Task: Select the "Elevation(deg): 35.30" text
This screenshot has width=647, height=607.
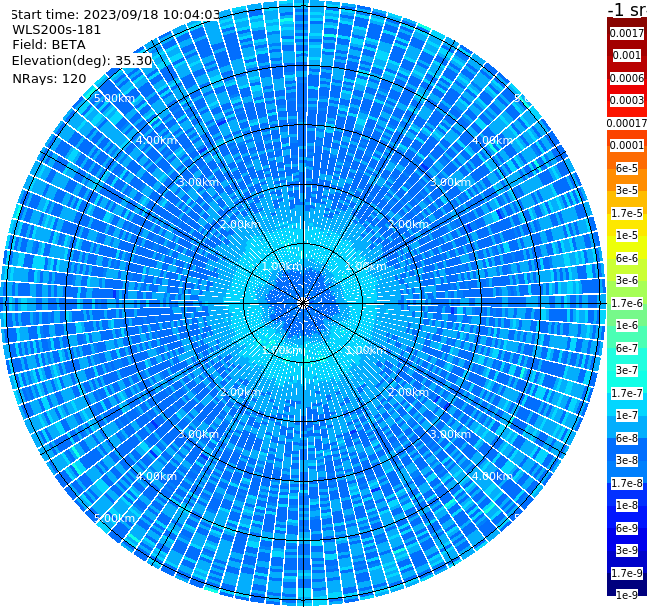Action: [82, 61]
